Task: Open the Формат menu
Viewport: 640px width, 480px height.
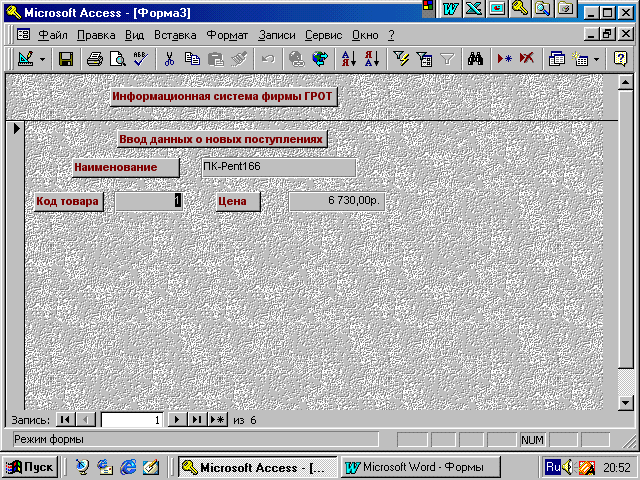Action: (227, 36)
